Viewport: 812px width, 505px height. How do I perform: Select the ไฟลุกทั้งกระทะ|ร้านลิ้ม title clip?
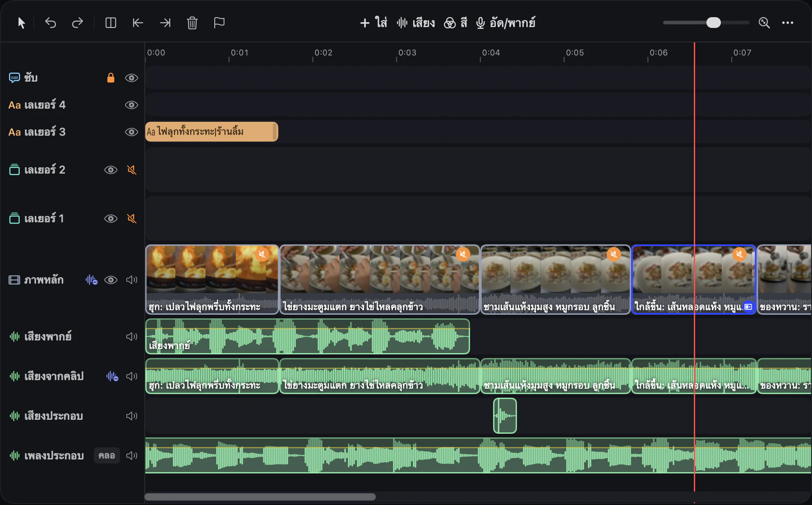212,132
